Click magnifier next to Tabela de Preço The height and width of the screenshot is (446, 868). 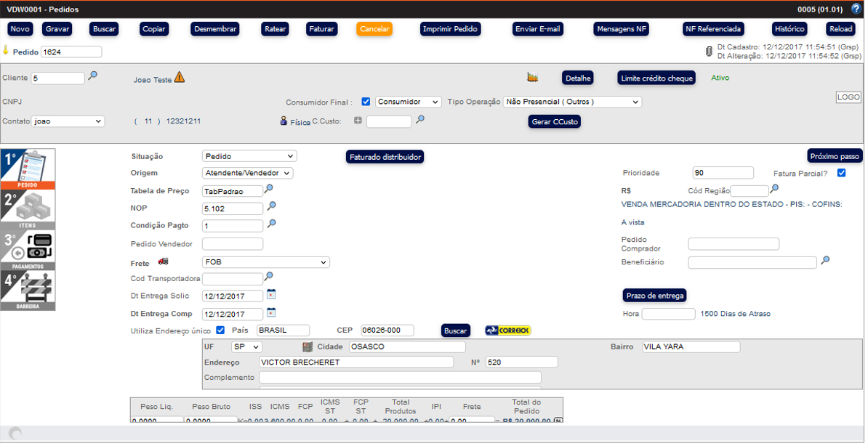pos(269,189)
